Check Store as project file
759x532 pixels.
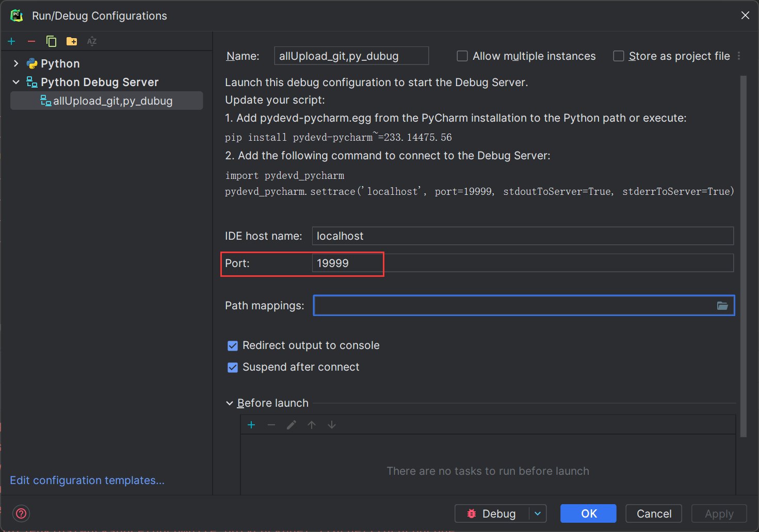tap(618, 56)
